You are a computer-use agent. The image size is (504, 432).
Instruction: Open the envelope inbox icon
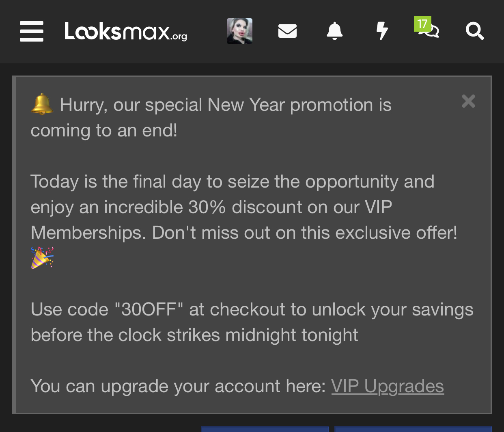[x=287, y=31]
